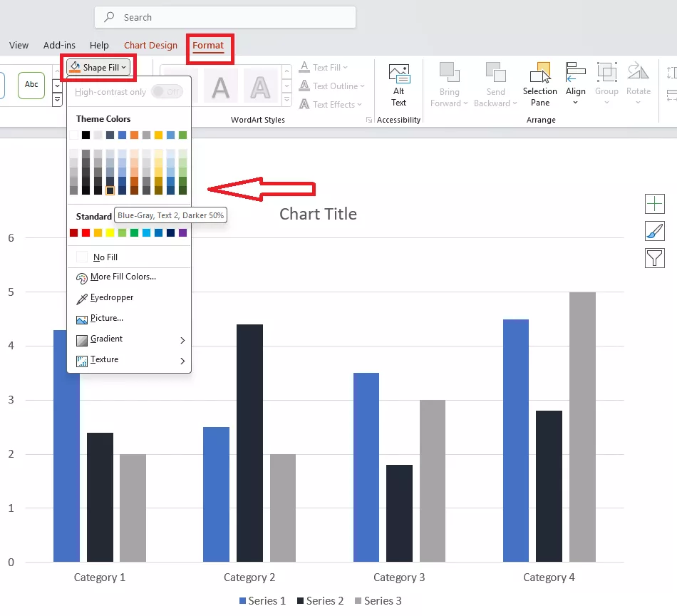Select the Chart Title text
The image size is (677, 616).
click(318, 214)
